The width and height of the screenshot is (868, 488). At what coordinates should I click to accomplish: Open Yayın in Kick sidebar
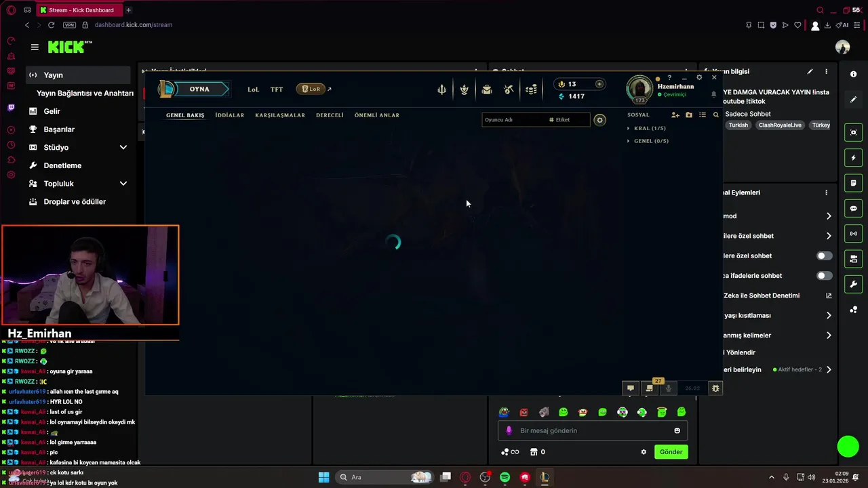coord(78,75)
